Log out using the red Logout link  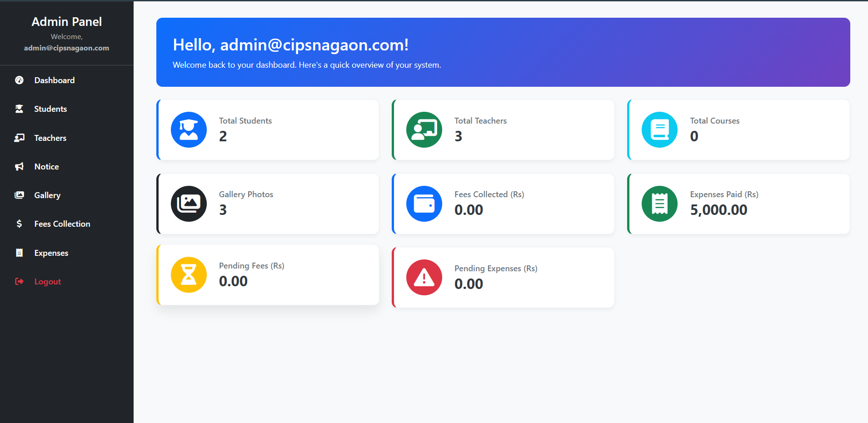tap(47, 282)
